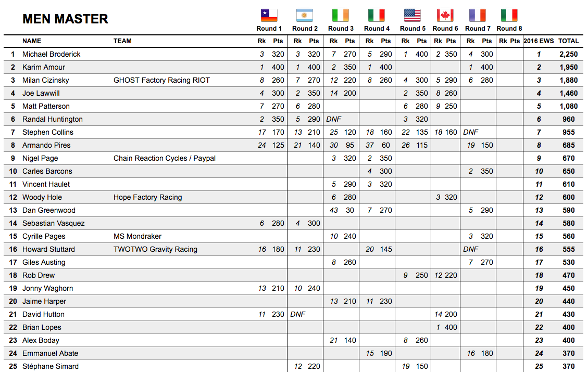
Task: Select the TWOTWO Gravity Racing team name
Action: (155, 249)
